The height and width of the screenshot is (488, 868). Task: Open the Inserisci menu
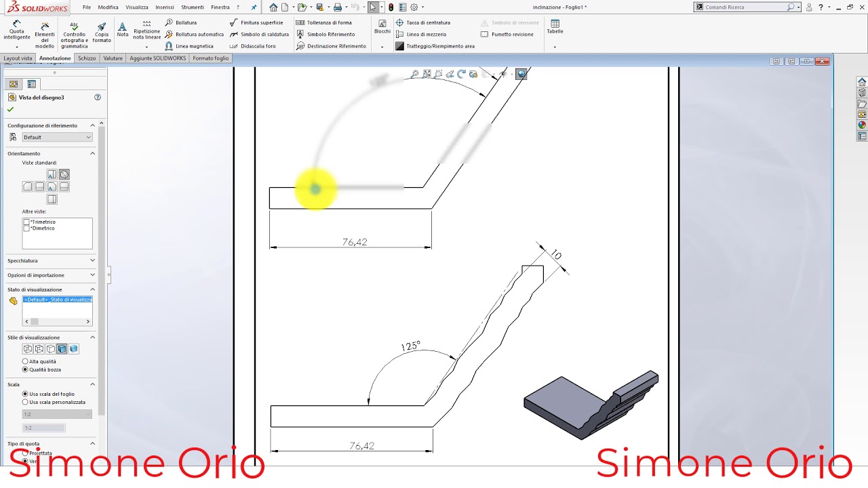pyautogui.click(x=164, y=7)
